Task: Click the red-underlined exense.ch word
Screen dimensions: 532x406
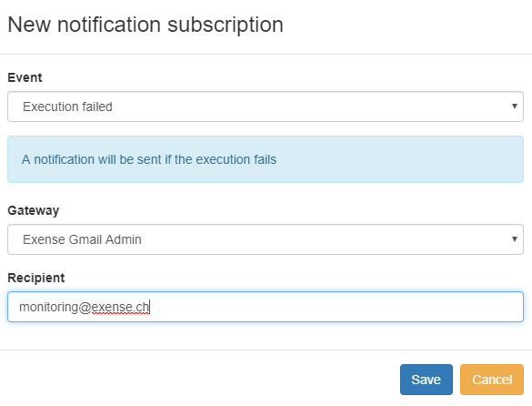Action: coord(120,307)
